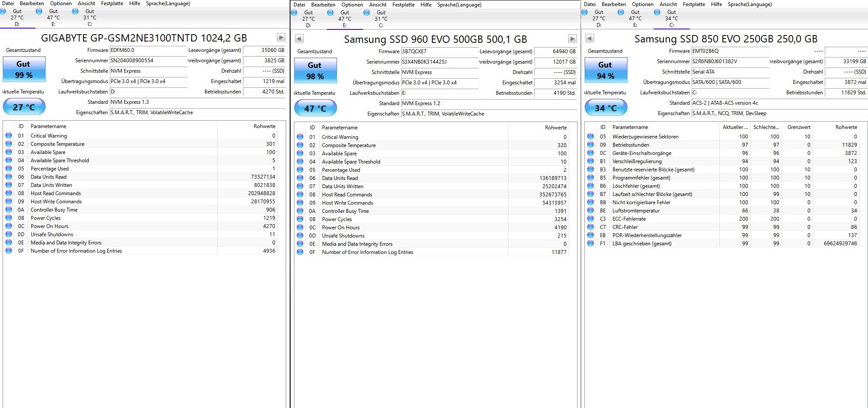Screen dimensions: 868x408
Task: Go to previous disk in 850 EVO window
Action: click(x=589, y=39)
